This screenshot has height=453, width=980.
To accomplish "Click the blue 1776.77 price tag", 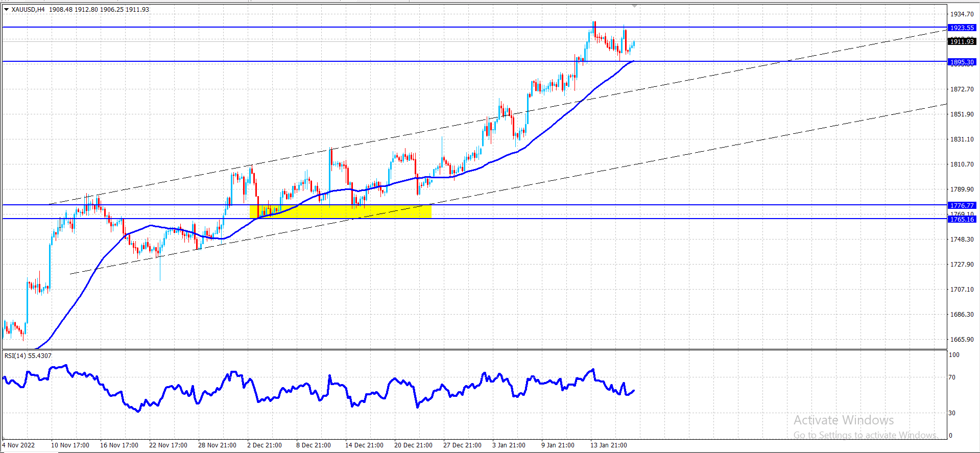I will click(962, 205).
